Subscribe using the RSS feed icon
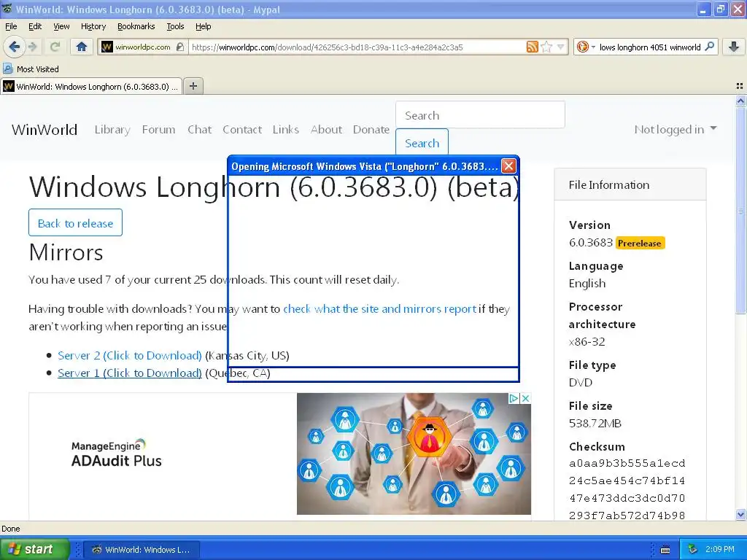 [x=532, y=47]
